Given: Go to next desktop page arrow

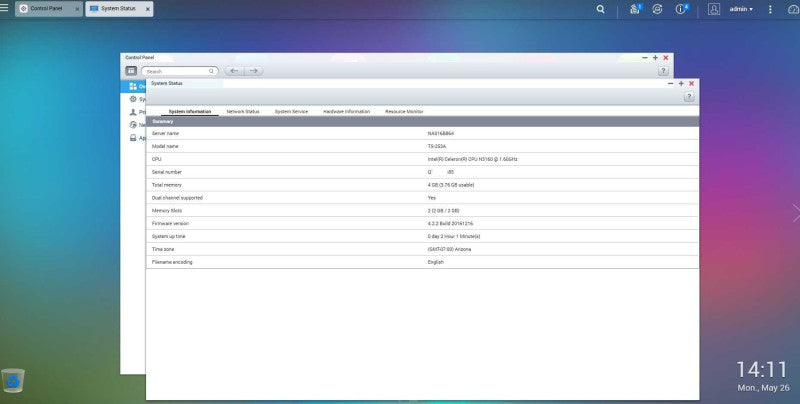Looking at the screenshot, I should (x=796, y=213).
